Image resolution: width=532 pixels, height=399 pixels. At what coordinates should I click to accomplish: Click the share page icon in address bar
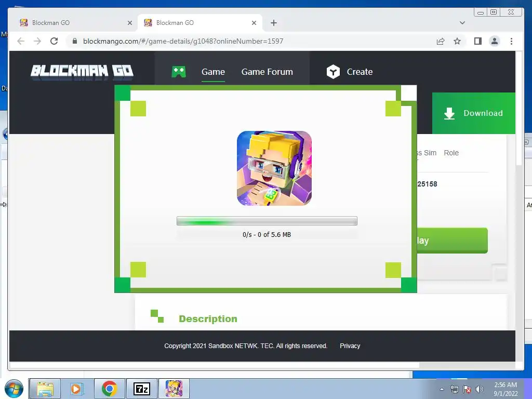pyautogui.click(x=441, y=41)
